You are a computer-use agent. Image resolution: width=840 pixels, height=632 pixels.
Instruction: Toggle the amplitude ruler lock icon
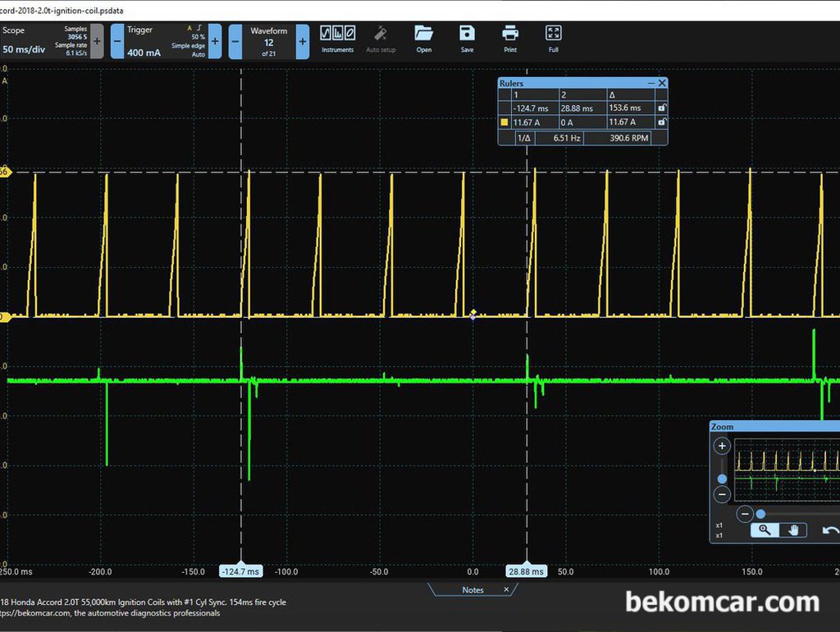tap(662, 122)
